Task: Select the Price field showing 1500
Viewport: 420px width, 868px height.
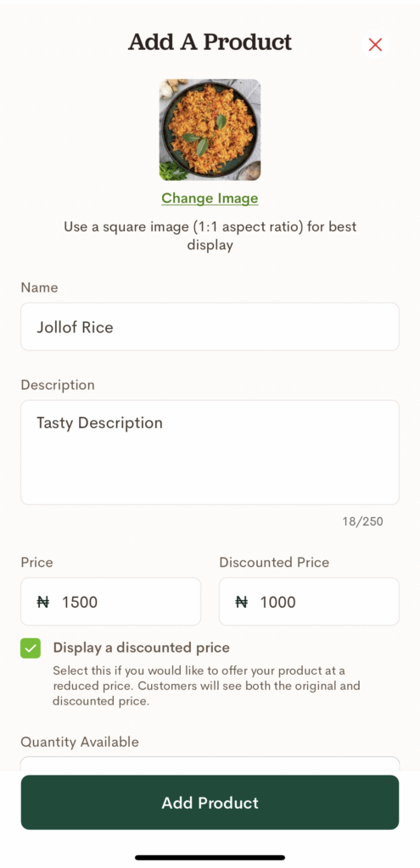Action: click(x=111, y=602)
